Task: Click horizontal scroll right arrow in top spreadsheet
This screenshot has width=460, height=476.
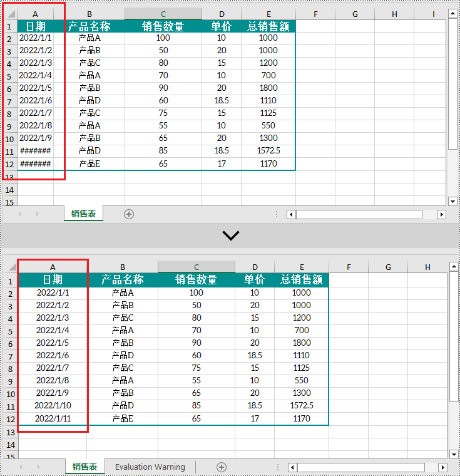Action: point(441,215)
